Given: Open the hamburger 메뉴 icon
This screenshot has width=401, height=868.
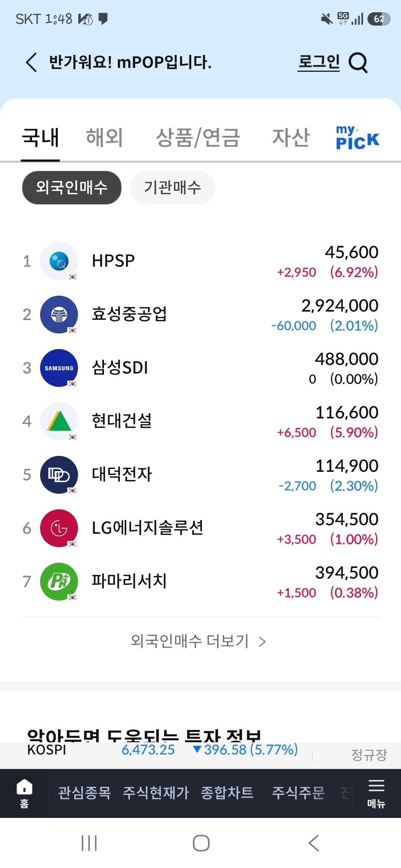Looking at the screenshot, I should coord(376,794).
